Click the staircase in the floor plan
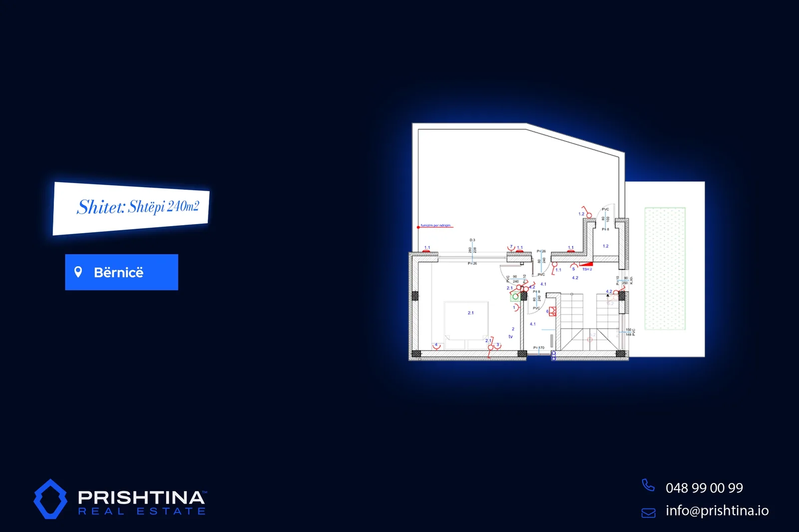 pos(590,322)
